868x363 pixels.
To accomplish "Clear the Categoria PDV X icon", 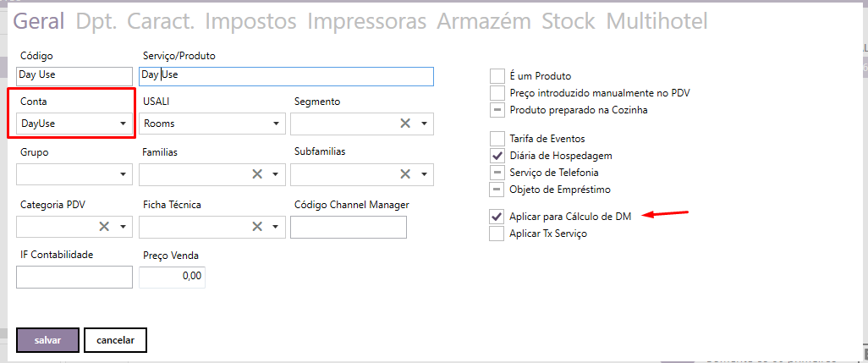I will pyautogui.click(x=104, y=226).
